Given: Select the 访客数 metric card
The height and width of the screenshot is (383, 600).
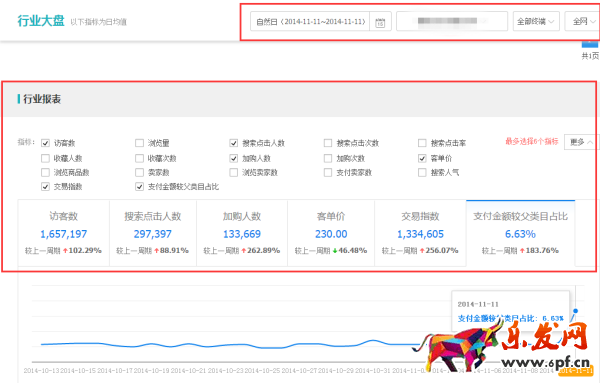Looking at the screenshot, I should (x=64, y=233).
